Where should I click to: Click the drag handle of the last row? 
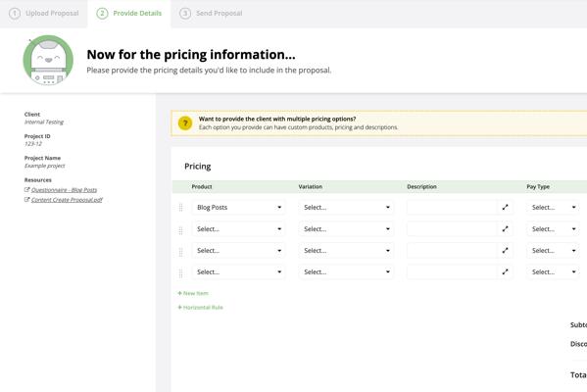[181, 273]
